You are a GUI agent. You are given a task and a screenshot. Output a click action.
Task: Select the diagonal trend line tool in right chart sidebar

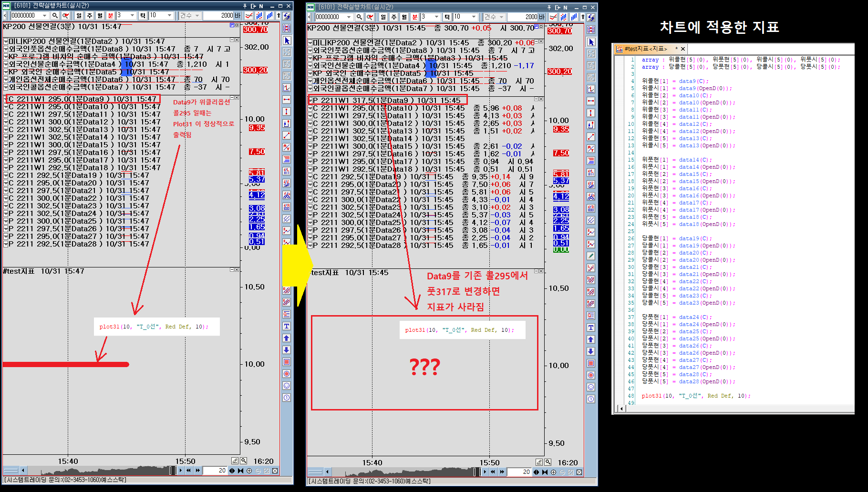[x=591, y=137]
